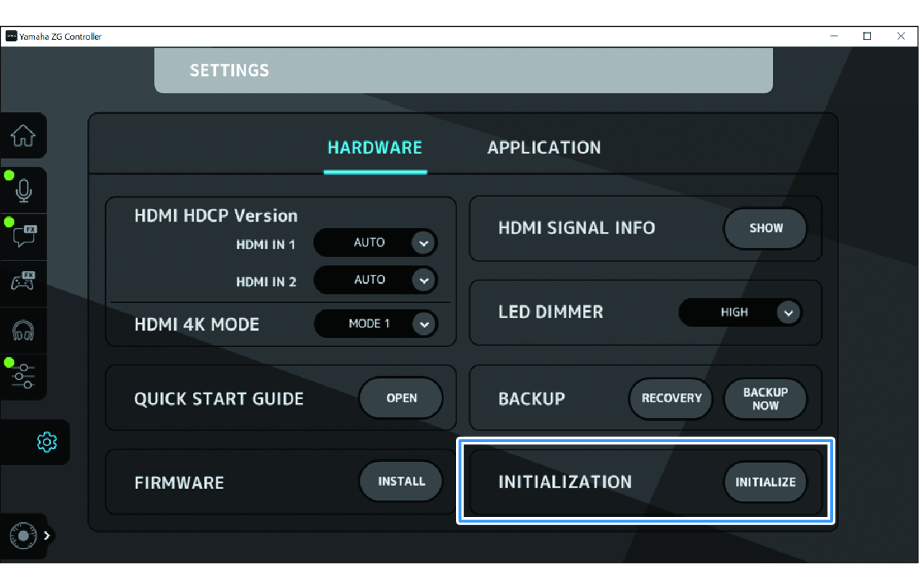
Task: Click SHOW for HDMI signal info
Action: 765,228
